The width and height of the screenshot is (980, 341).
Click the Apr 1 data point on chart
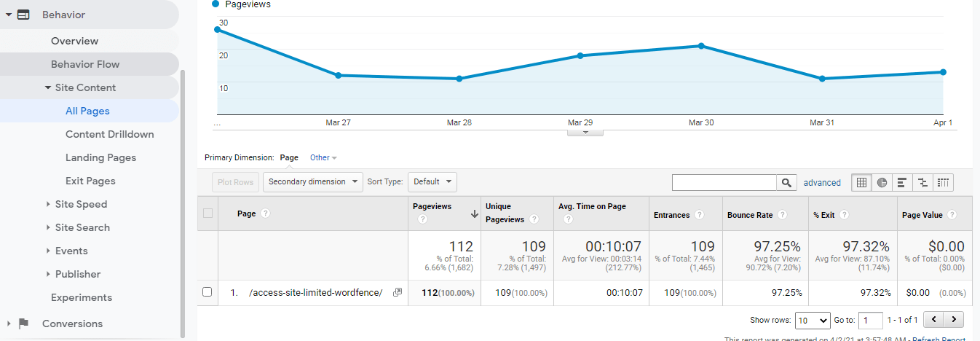[x=943, y=72]
